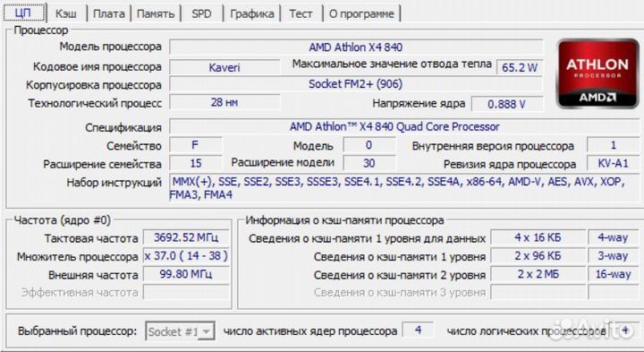This screenshot has height=352, width=644.
Task: Click the 3692.52 МГц clock frequency value
Action: [x=186, y=237]
